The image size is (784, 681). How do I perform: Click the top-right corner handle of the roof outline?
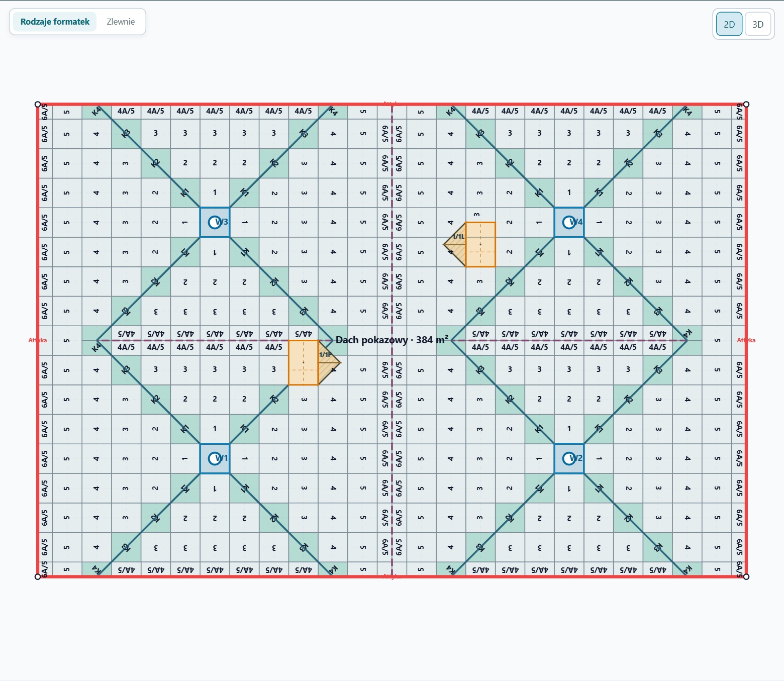[x=746, y=105]
